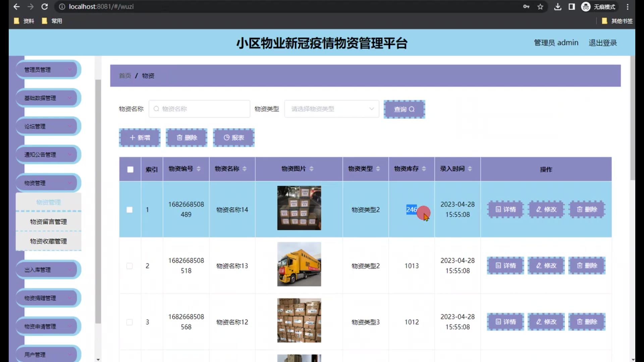The height and width of the screenshot is (362, 644).
Task: Bookmark page with the star icon
Action: [540, 7]
